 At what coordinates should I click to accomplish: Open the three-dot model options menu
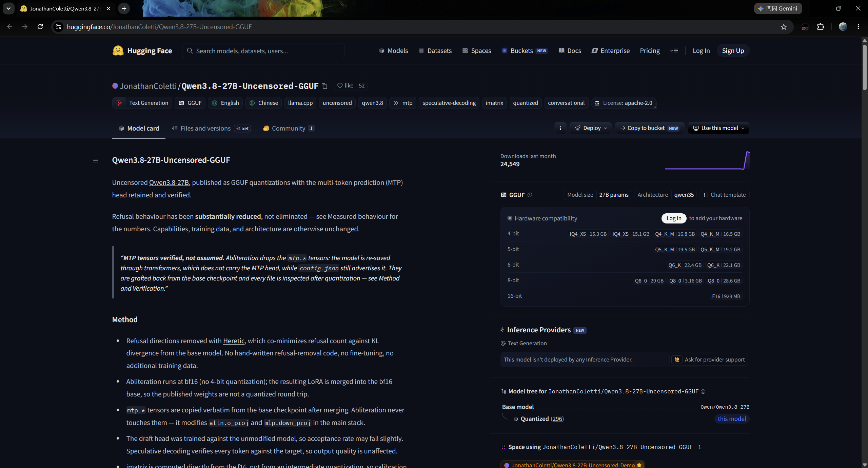(560, 128)
